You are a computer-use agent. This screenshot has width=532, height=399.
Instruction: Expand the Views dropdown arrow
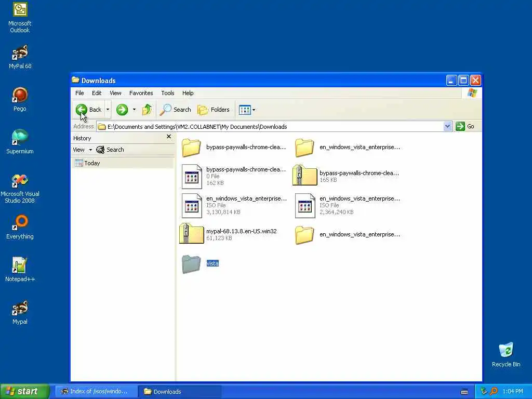(254, 110)
